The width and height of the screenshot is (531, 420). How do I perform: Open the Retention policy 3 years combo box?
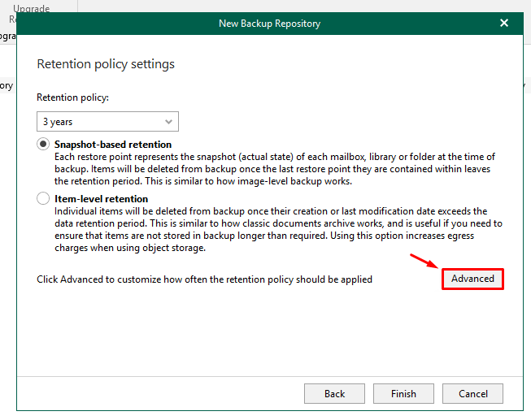click(x=107, y=122)
